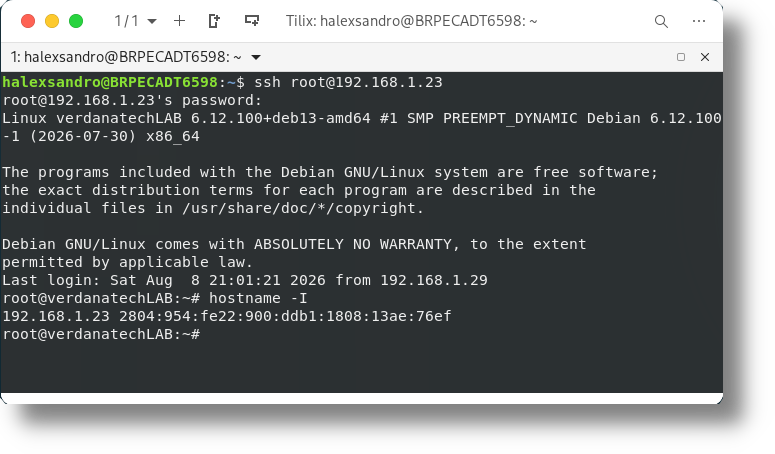775x454 pixels.
Task: Click the yellow minimize window button
Action: [52, 21]
